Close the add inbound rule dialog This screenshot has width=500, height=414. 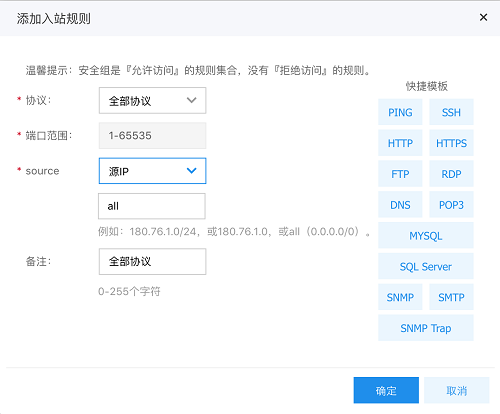(x=483, y=17)
